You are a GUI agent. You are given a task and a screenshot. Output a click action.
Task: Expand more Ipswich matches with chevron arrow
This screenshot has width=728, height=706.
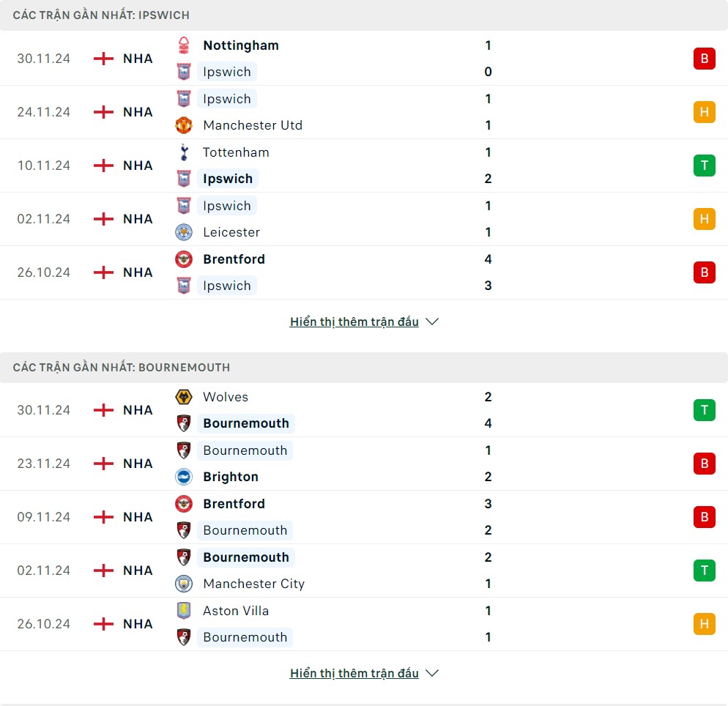click(x=432, y=322)
